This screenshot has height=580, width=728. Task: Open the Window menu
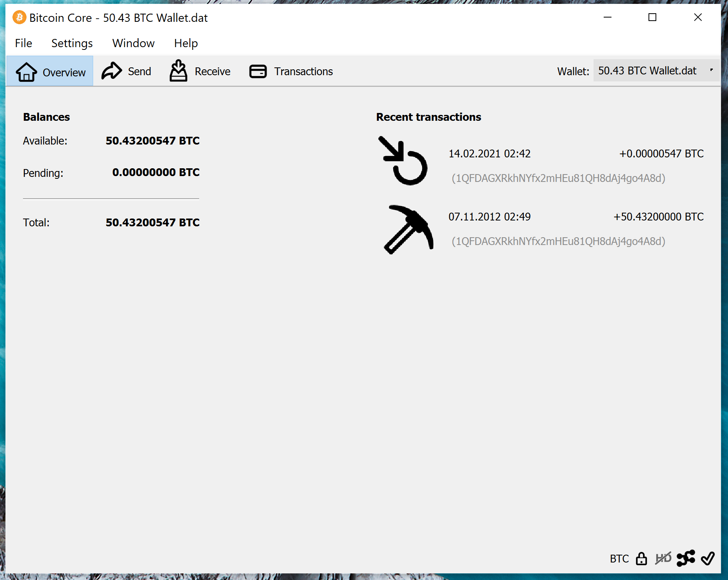(x=133, y=43)
